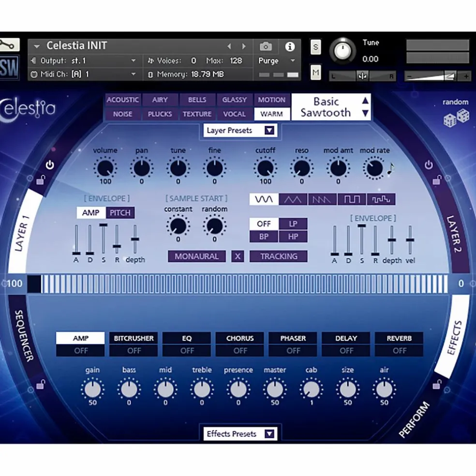
Task: Toggle Layer 2 power icon
Action: point(429,165)
